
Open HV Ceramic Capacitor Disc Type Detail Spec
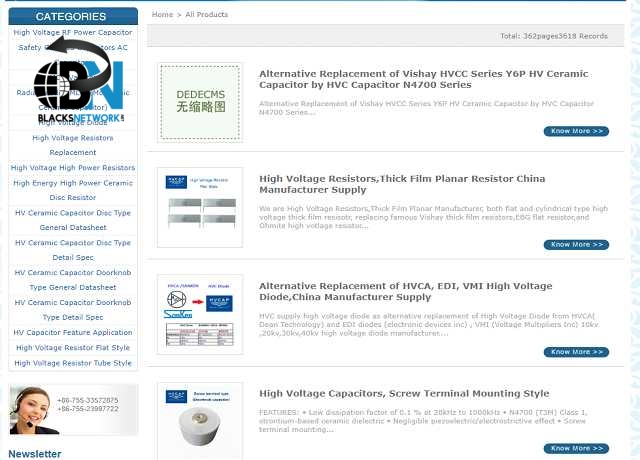(x=73, y=250)
